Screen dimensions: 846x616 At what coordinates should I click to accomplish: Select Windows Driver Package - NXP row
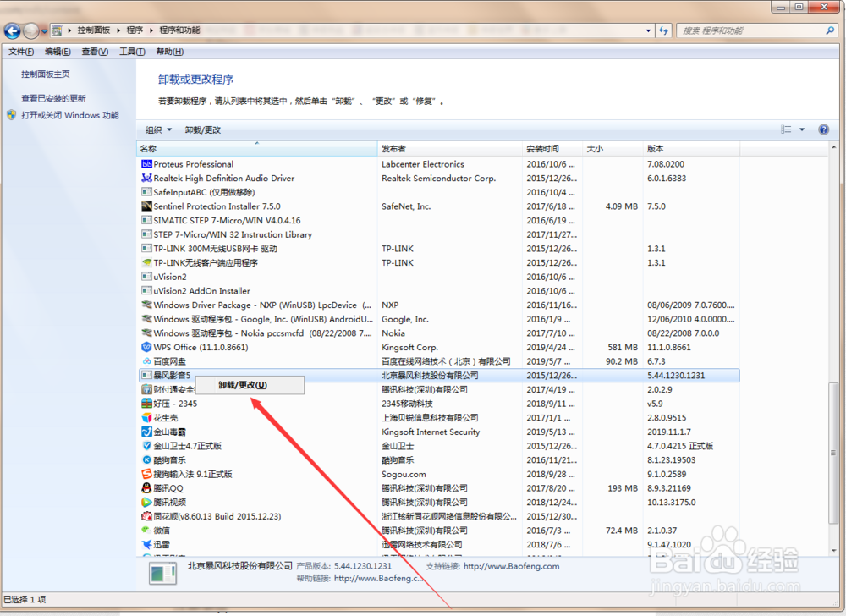pos(438,305)
